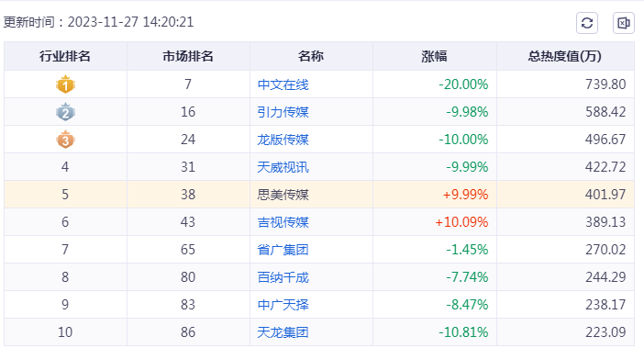Open the 引力传媒 stock link
The height and width of the screenshot is (348, 644).
pos(283,112)
